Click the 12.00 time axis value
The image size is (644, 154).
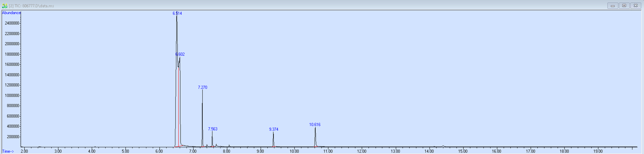pos(362,151)
